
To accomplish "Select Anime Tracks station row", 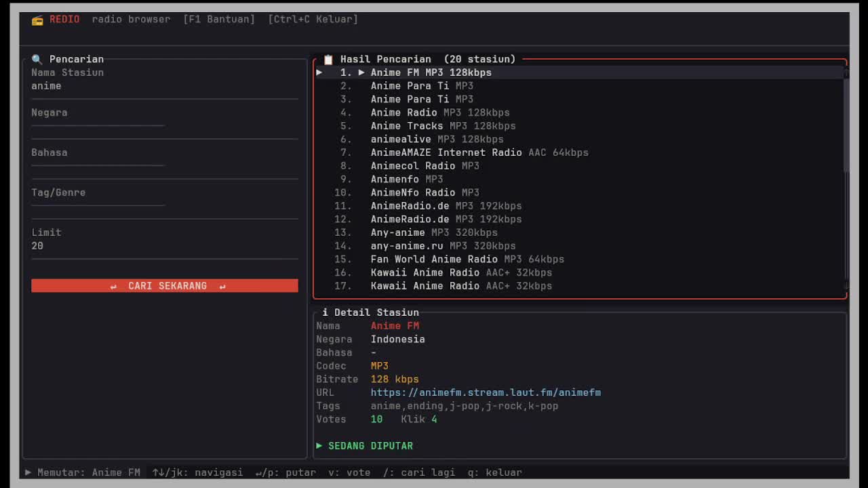I will tap(580, 126).
